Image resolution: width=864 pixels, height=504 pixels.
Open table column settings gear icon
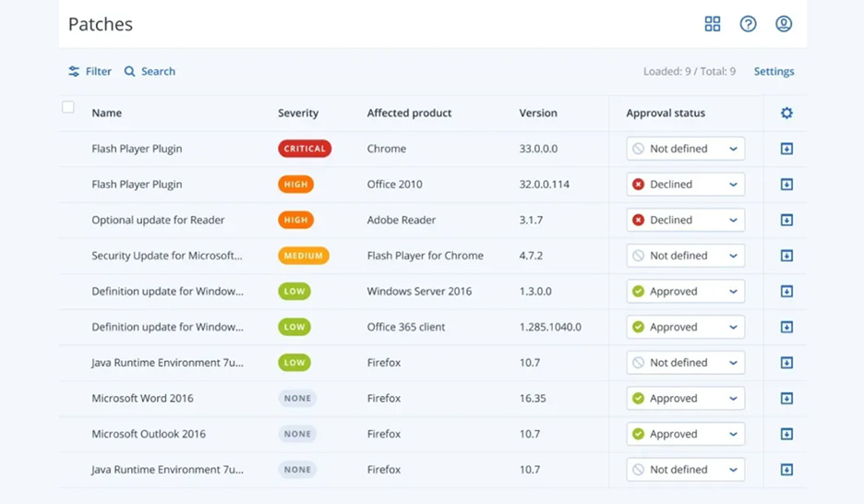(x=786, y=113)
